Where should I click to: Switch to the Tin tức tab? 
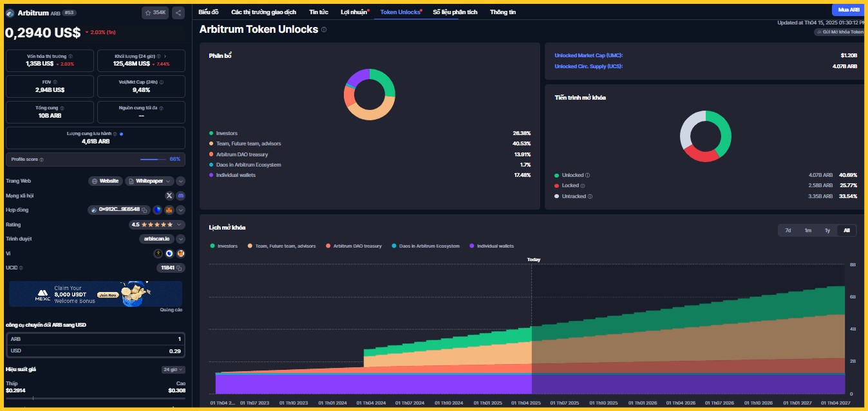319,11
